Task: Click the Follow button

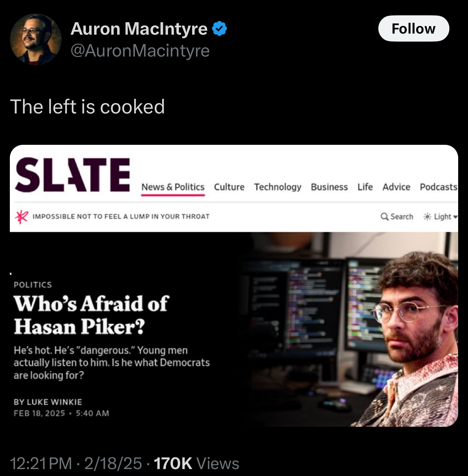Action: click(x=414, y=28)
